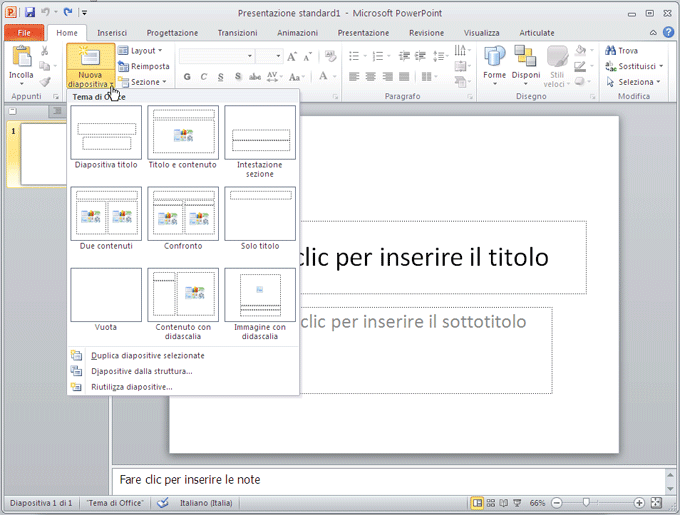Open the Sostituisci dropdown arrow

tap(661, 66)
